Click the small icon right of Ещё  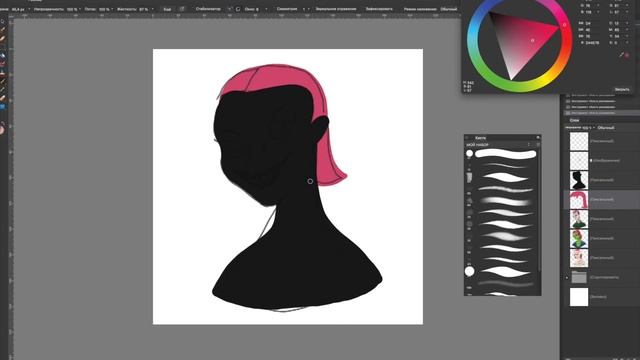[182, 9]
